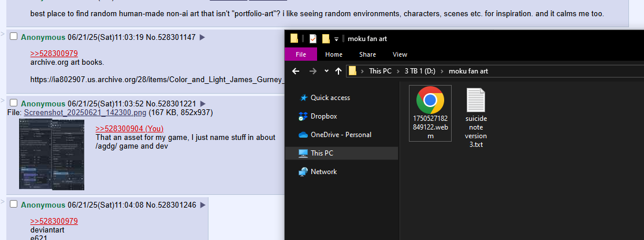This screenshot has width=644, height=240.
Task: Follow the >>528300904 (You) quote link
Action: click(x=129, y=128)
